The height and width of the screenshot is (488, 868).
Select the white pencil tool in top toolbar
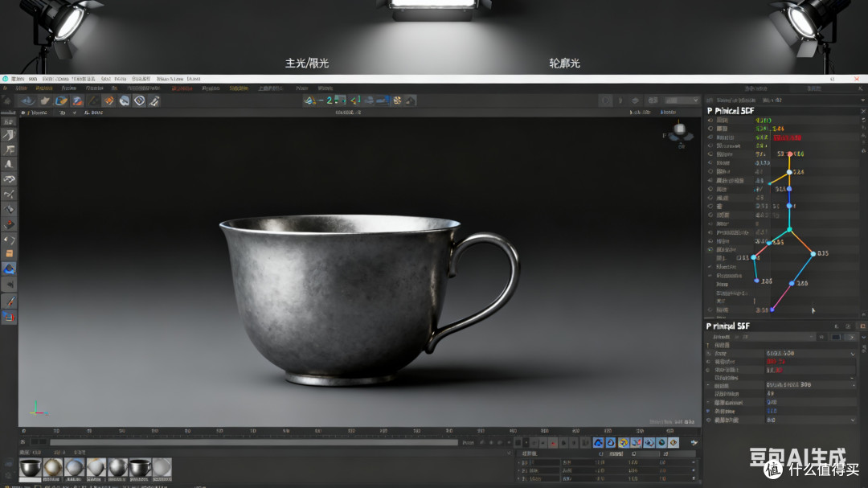pyautogui.click(x=154, y=100)
